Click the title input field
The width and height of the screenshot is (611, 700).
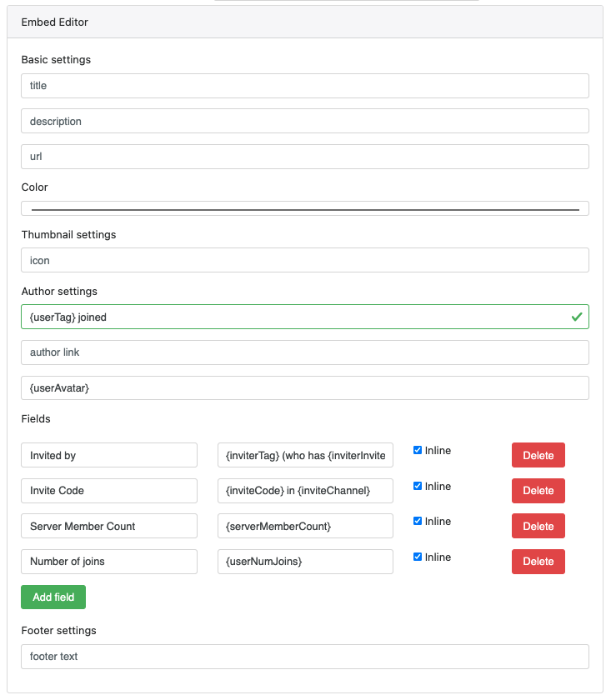click(x=305, y=86)
